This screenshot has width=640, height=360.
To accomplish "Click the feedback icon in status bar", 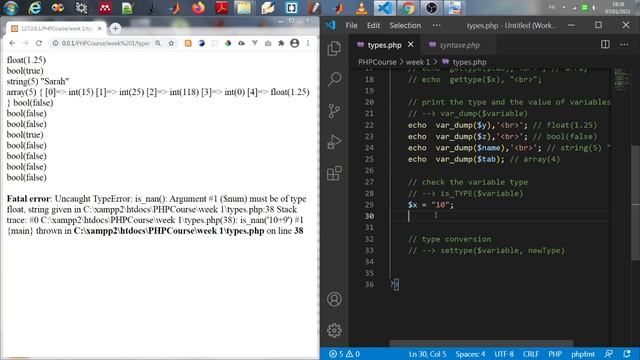I will click(x=609, y=354).
